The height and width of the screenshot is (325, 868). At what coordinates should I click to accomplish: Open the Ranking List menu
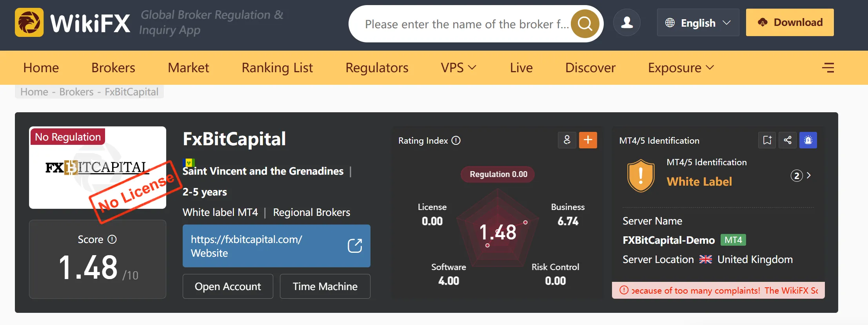tap(278, 68)
